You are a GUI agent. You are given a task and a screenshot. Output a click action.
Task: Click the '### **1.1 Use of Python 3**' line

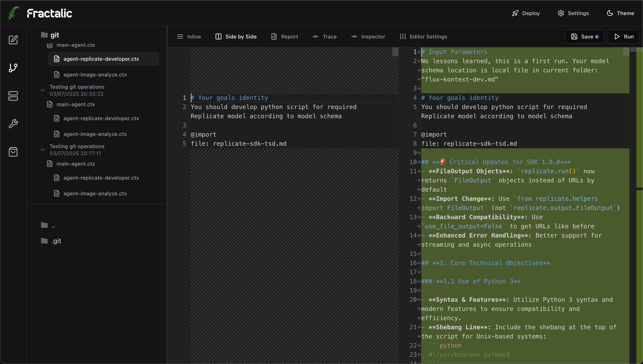coord(471,281)
